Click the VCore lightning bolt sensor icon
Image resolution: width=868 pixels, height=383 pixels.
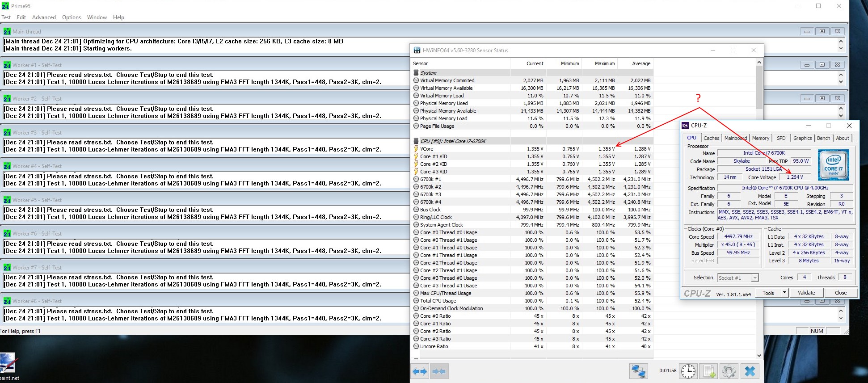416,149
